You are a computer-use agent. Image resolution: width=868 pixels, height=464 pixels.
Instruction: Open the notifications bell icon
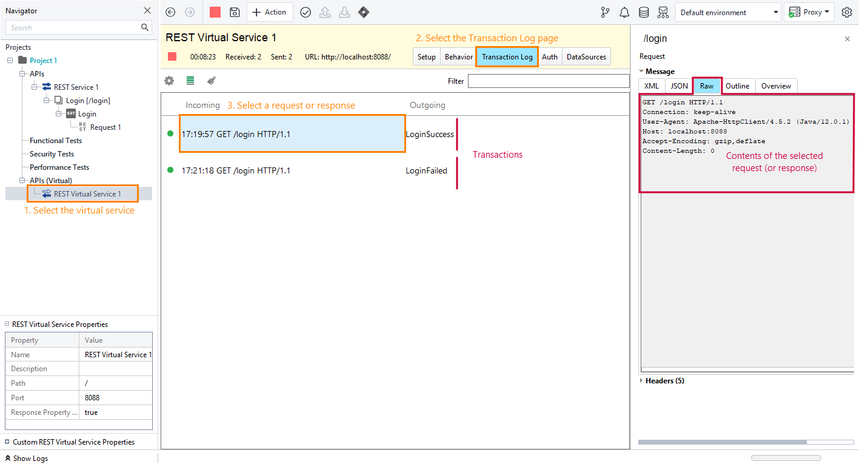[x=624, y=12]
